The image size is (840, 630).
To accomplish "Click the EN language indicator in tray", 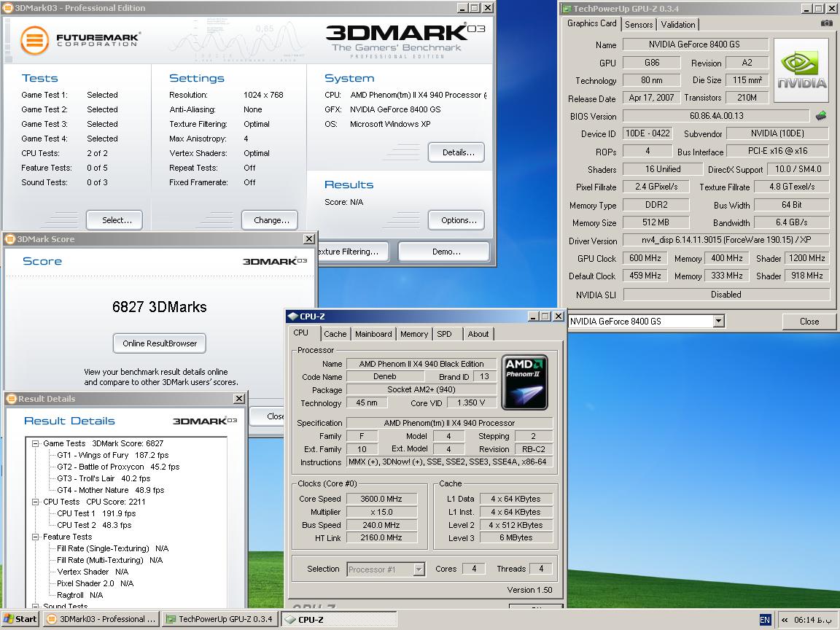I will pos(764,620).
